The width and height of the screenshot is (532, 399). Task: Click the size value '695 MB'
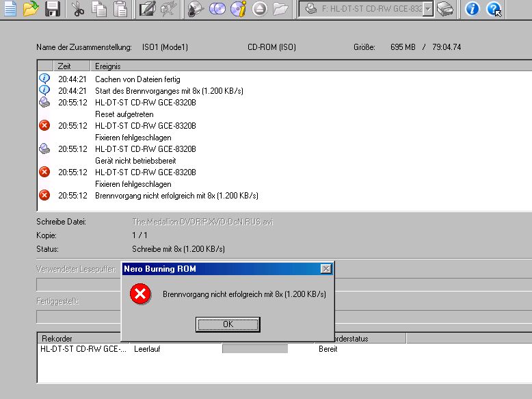point(403,47)
